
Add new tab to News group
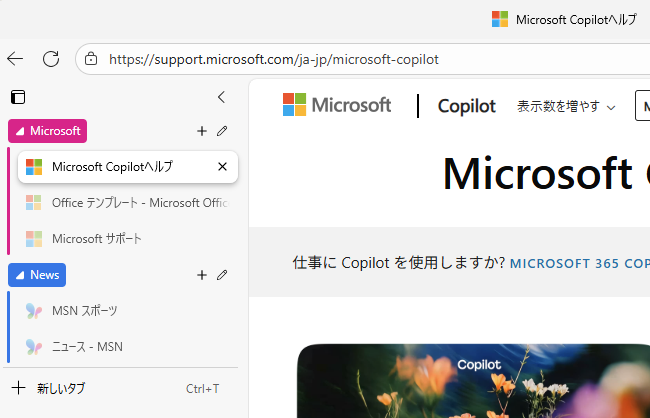[x=201, y=275]
